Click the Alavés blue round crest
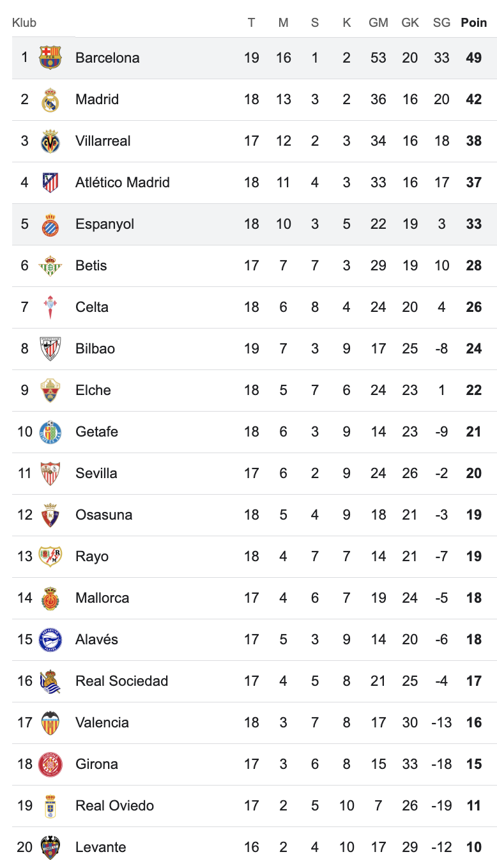 (50, 640)
